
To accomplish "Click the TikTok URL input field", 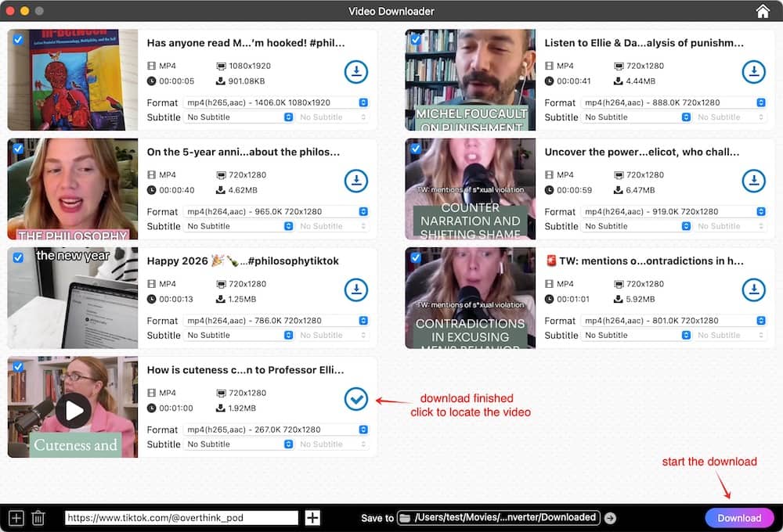I will (180, 517).
